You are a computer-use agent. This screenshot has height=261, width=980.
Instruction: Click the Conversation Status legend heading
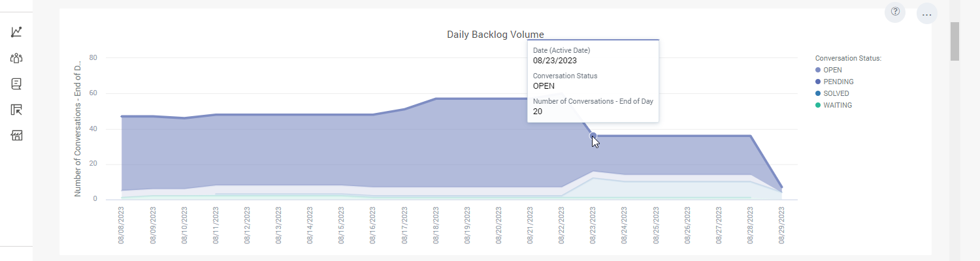(x=848, y=58)
